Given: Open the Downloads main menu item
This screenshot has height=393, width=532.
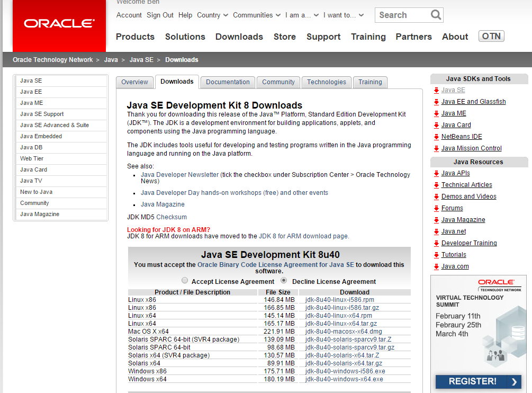Looking at the screenshot, I should click(239, 37).
